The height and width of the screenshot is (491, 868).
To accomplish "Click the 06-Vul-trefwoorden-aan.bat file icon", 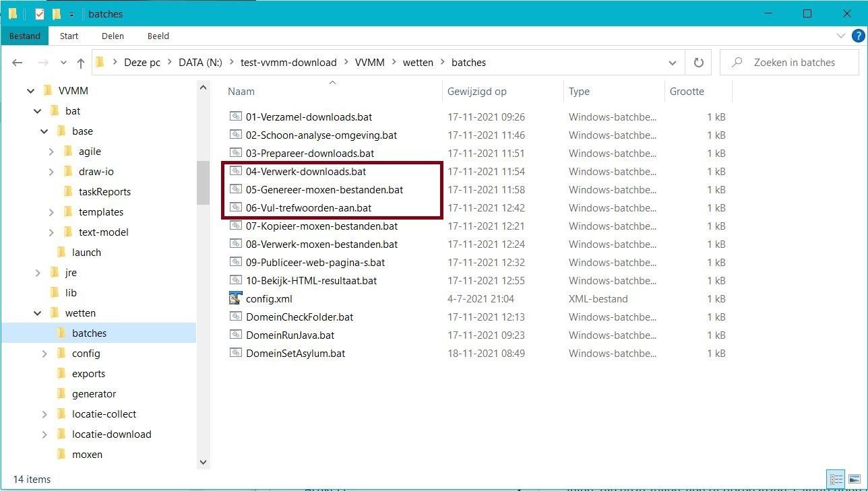I will click(x=235, y=207).
